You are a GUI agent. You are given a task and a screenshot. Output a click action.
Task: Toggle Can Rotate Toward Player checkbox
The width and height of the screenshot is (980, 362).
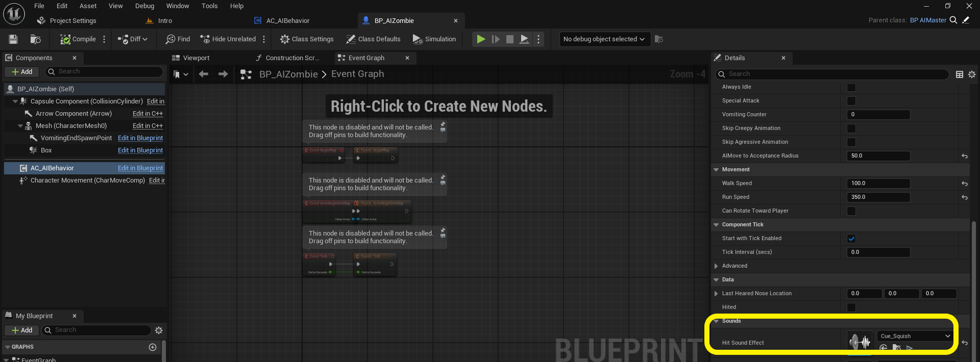pyautogui.click(x=851, y=211)
